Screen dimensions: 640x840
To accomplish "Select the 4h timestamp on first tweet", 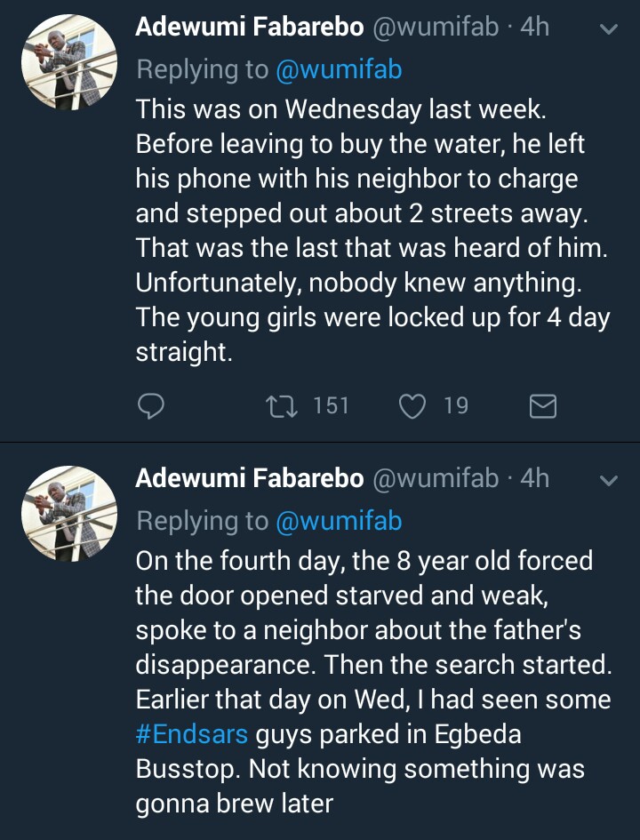I will [x=535, y=28].
